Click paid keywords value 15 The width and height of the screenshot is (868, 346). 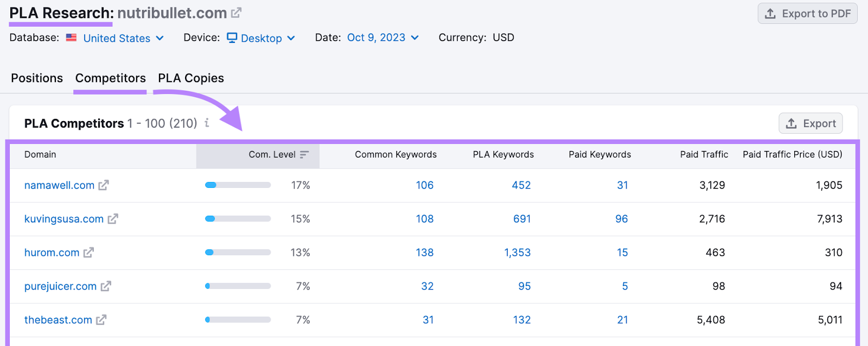tap(622, 253)
